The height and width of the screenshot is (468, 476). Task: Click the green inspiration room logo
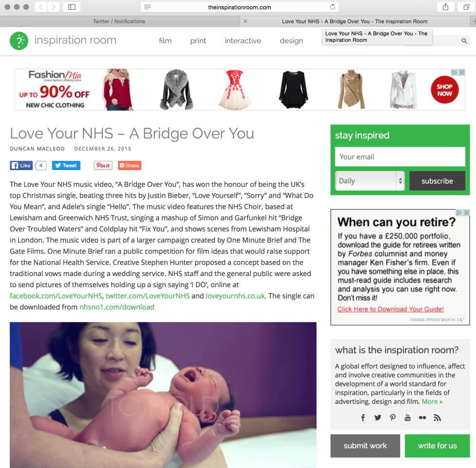pos(19,41)
